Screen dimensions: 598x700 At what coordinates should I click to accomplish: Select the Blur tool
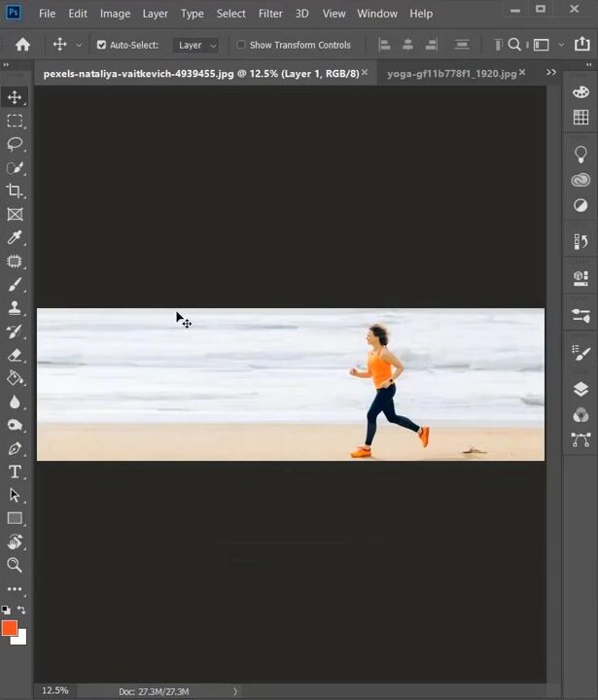point(15,402)
